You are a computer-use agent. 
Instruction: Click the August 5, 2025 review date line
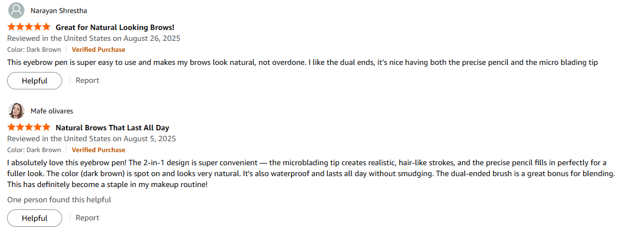pos(92,138)
